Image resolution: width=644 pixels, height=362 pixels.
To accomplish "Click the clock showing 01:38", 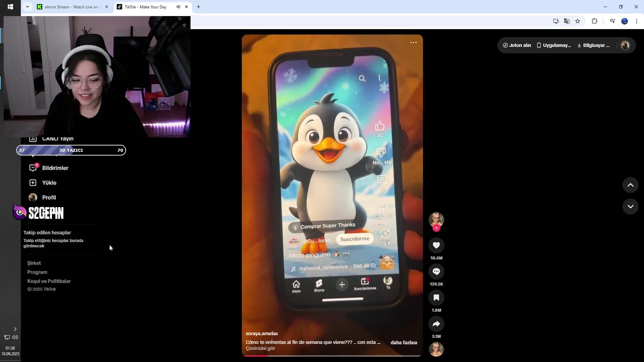I will pyautogui.click(x=10, y=348).
